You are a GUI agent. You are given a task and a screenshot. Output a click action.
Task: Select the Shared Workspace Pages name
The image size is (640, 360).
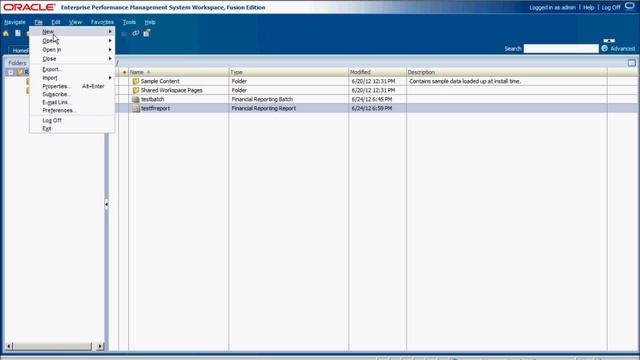(171, 90)
